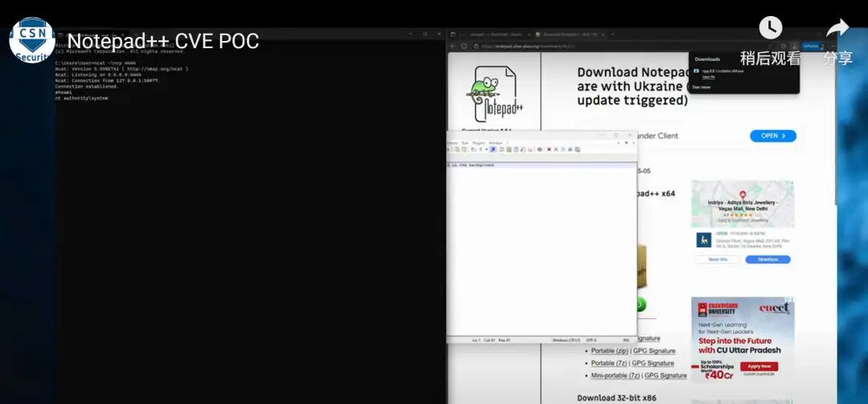Open the Portable (7z) download link
The width and height of the screenshot is (868, 404).
609,363
